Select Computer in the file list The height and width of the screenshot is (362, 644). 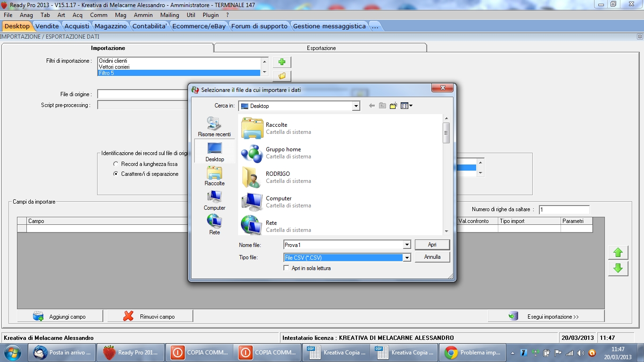[x=276, y=202]
